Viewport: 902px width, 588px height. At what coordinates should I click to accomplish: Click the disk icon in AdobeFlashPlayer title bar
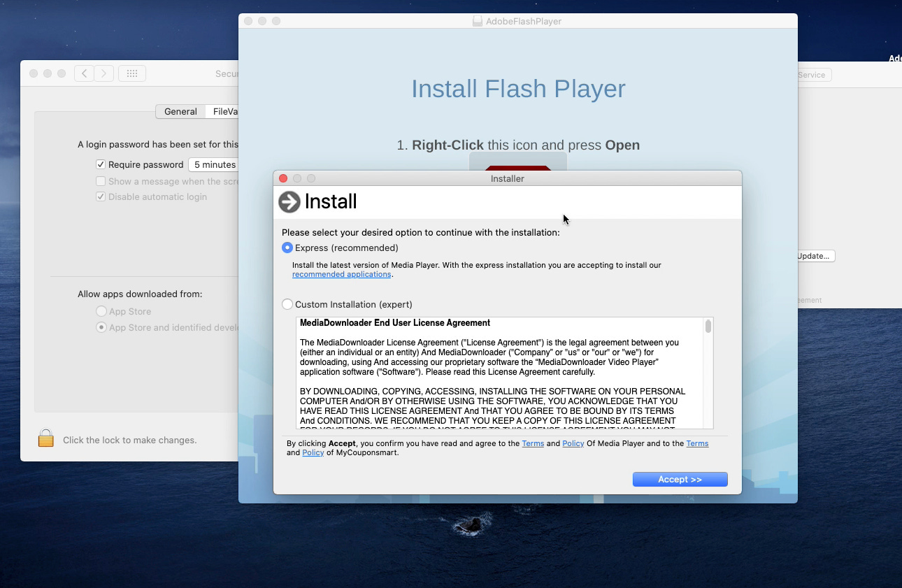pos(478,21)
